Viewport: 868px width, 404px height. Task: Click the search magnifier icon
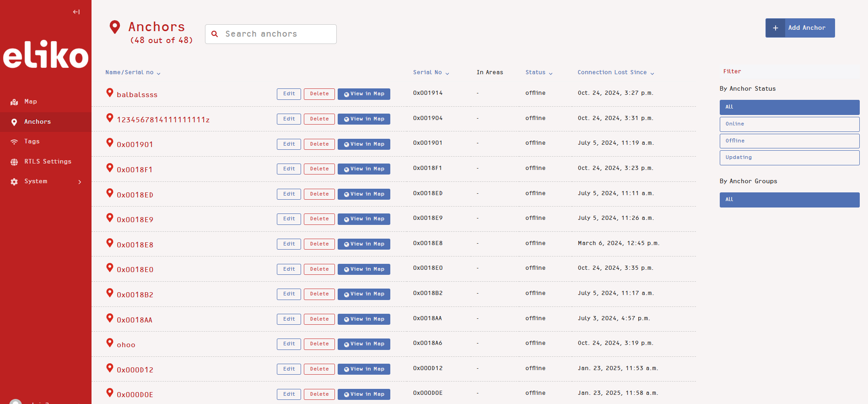coord(215,34)
